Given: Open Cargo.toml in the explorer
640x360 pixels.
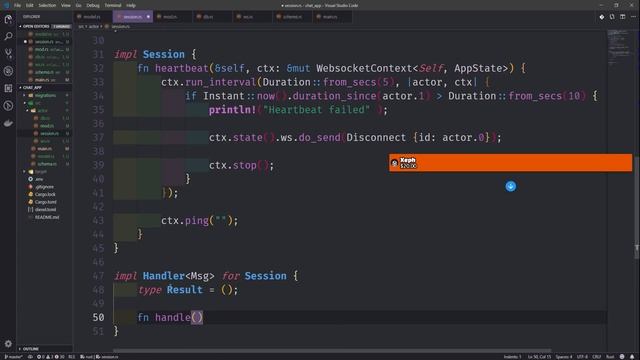Looking at the screenshot, I should tap(45, 202).
